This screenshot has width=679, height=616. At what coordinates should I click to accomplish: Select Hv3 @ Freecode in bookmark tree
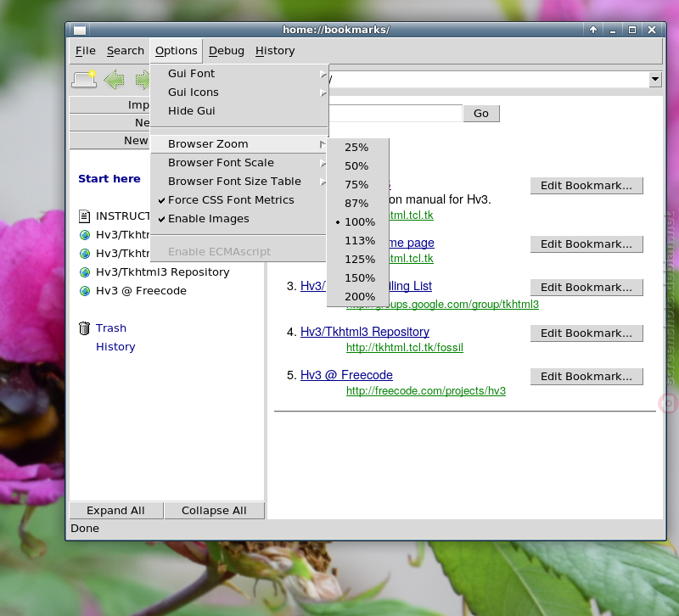[x=141, y=291]
